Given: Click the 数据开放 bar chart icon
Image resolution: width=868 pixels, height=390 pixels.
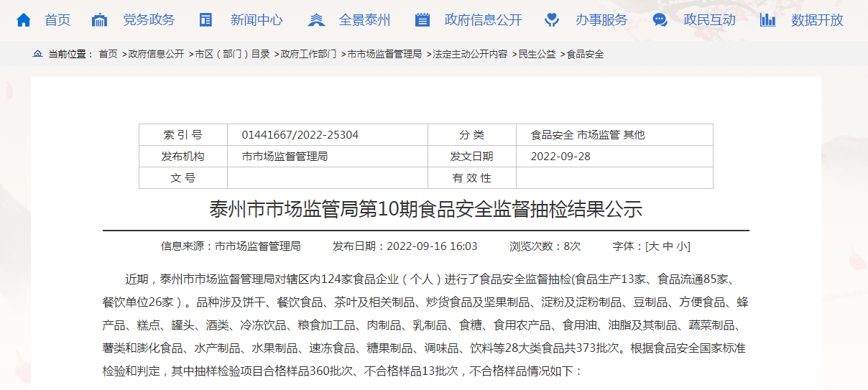Looking at the screenshot, I should pos(768,20).
